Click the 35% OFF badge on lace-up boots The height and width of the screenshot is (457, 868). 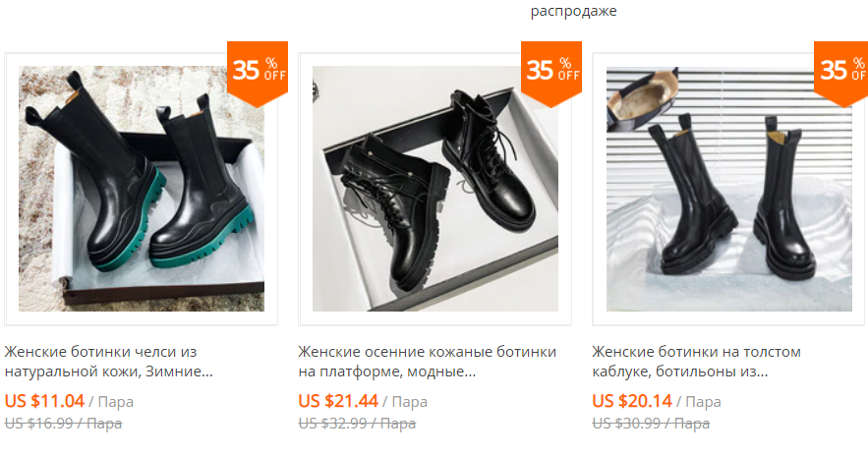point(551,74)
